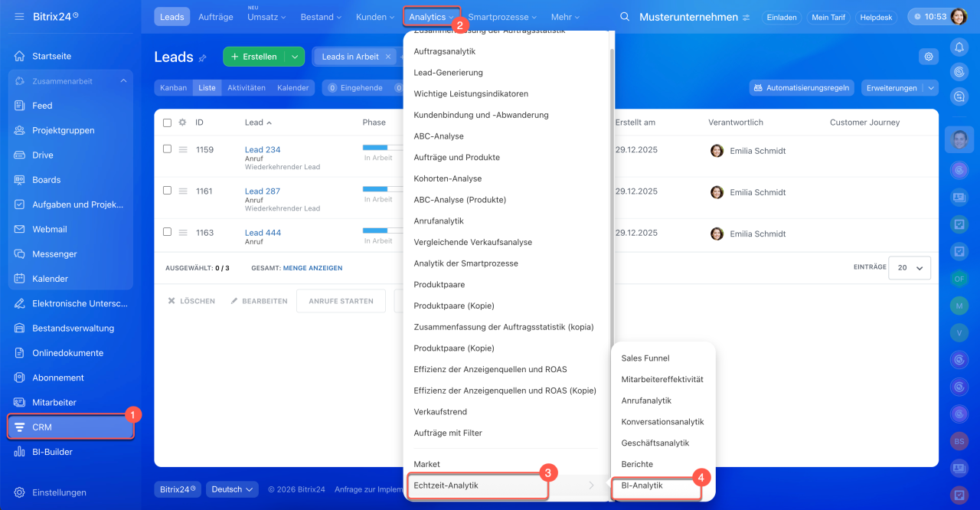Viewport: 980px width, 510px height.
Task: Click the Eingehende counter filter
Action: [355, 88]
